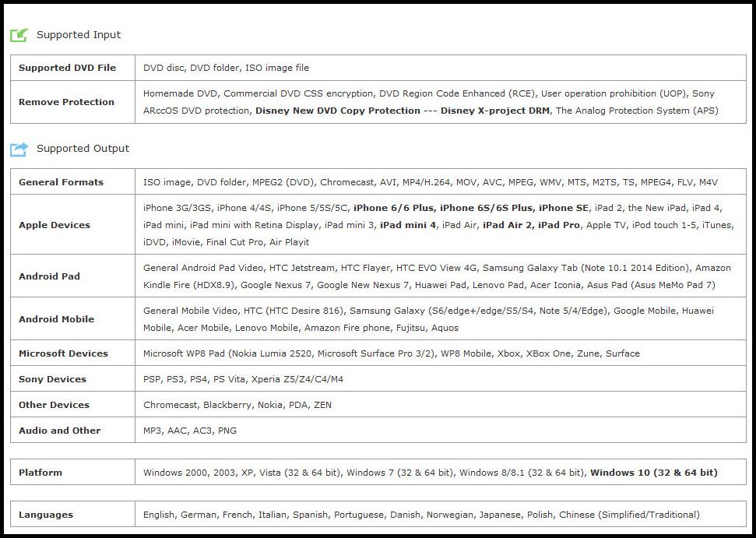Click 'Disney New DVD Copy Protection' bold text
Image resolution: width=756 pixels, height=538 pixels.
337,111
